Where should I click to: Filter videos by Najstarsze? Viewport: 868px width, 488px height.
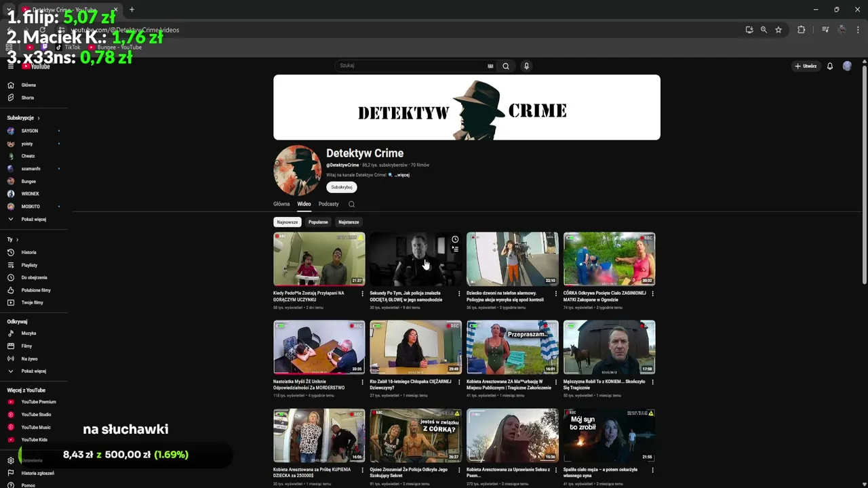(x=349, y=222)
